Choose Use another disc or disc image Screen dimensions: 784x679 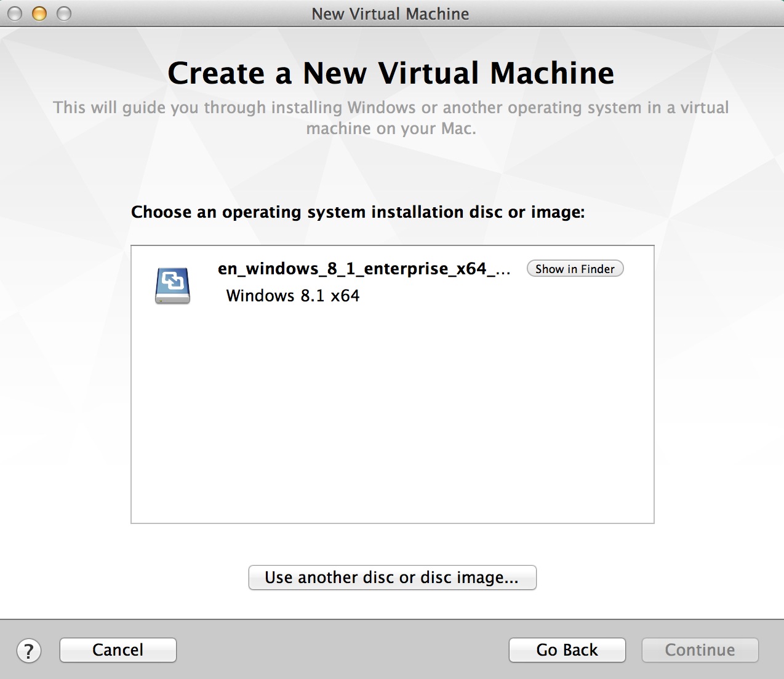(392, 578)
